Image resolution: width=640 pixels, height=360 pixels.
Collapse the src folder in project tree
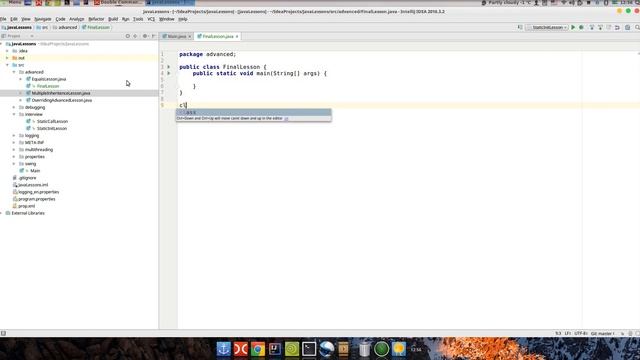click(7, 65)
